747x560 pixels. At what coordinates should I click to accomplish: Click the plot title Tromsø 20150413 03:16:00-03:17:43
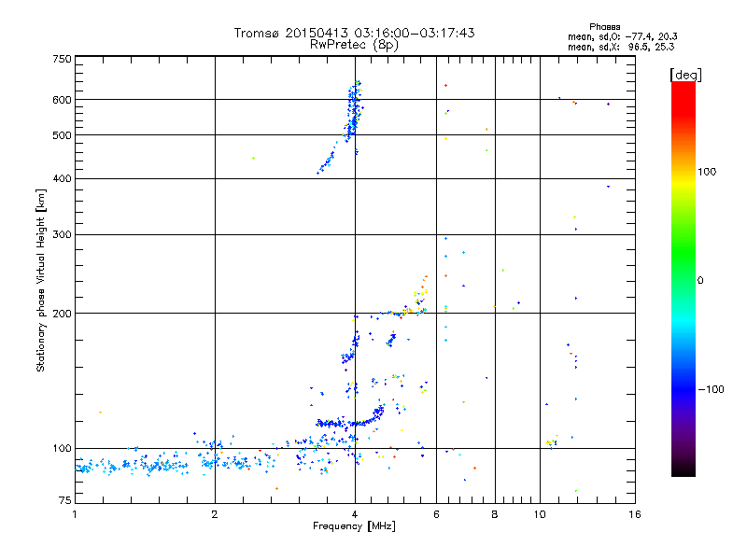pyautogui.click(x=354, y=33)
